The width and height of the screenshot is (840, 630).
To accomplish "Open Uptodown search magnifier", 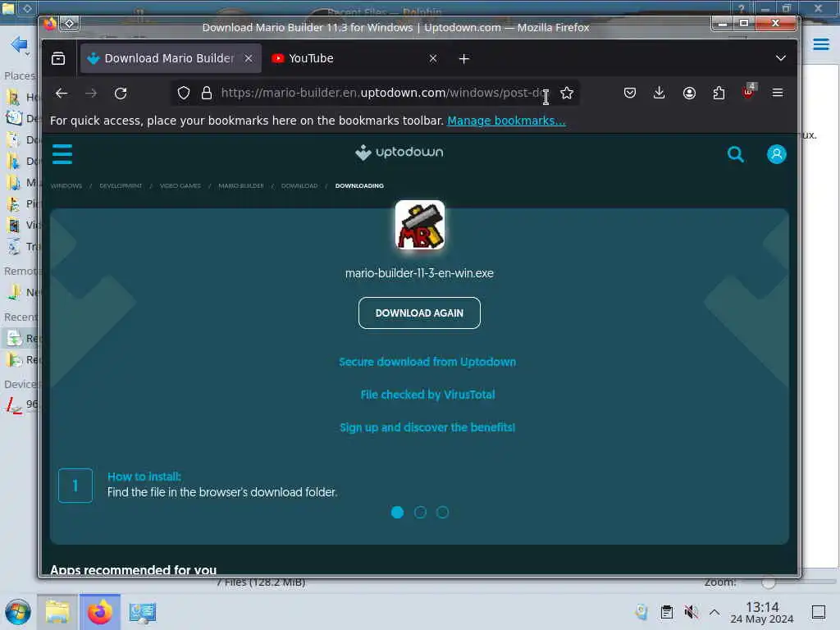I will click(x=736, y=155).
